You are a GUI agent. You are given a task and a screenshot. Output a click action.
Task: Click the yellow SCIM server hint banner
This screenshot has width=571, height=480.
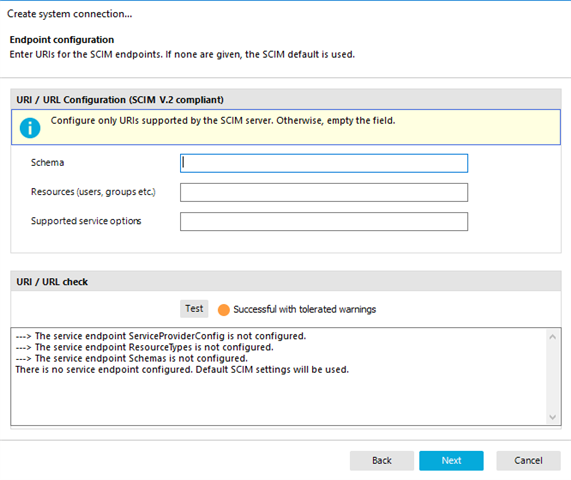[286, 127]
